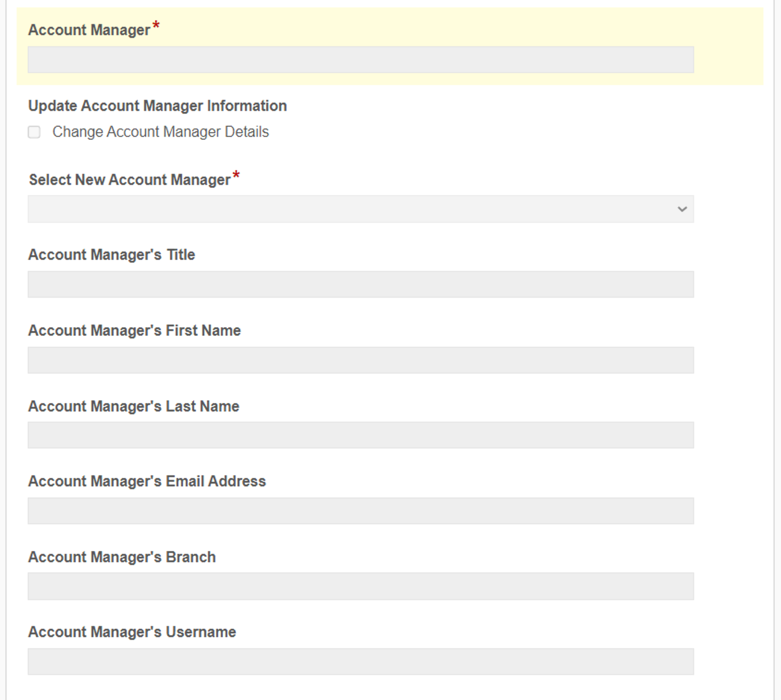
Task: Click the 'Update Account Manager Information' heading
Action: coord(158,106)
